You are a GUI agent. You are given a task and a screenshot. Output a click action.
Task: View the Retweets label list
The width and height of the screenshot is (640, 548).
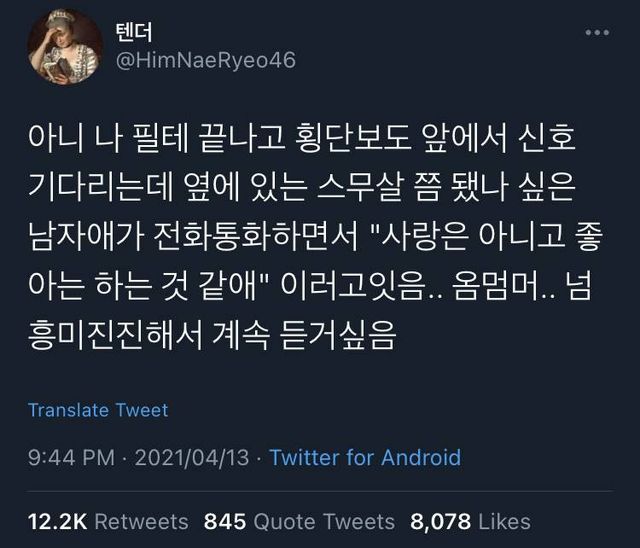141,521
